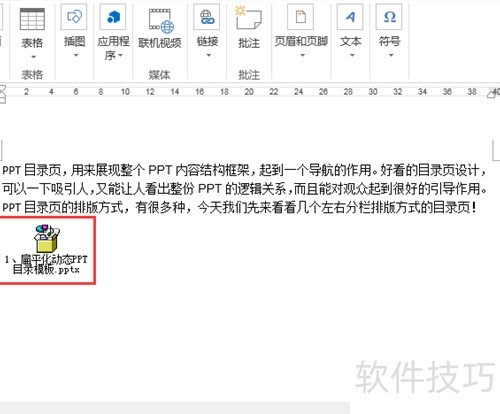Click the 批注 button label
Viewport: 500px width, 414px height.
249,43
